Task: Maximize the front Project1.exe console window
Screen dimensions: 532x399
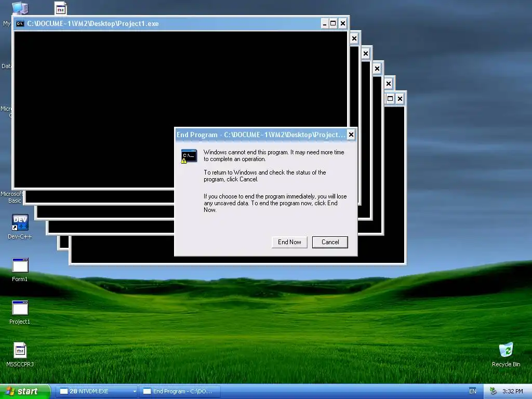Action: pyautogui.click(x=333, y=23)
